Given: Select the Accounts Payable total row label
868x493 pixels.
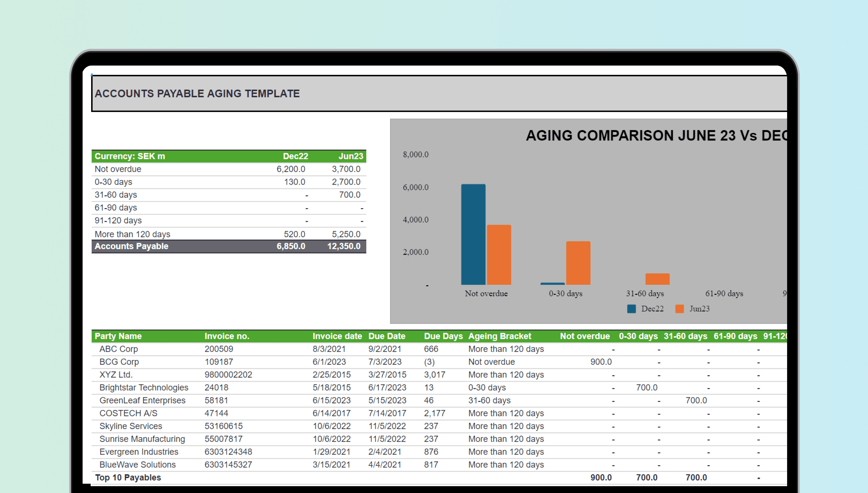Looking at the screenshot, I should tap(131, 246).
